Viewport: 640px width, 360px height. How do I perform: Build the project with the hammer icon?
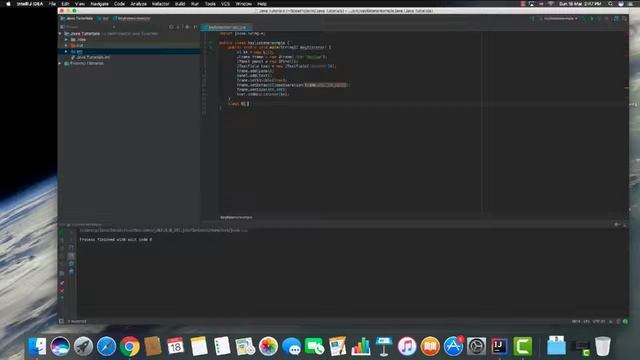point(532,18)
